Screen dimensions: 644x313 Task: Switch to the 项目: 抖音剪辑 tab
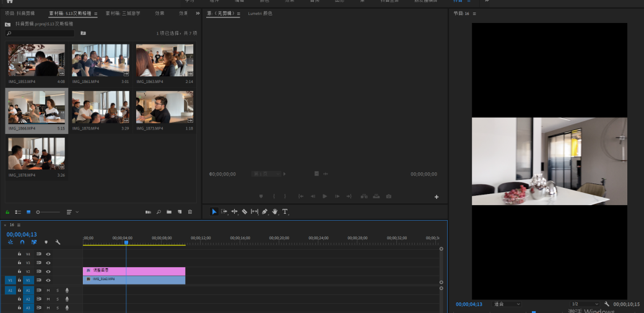(21, 13)
